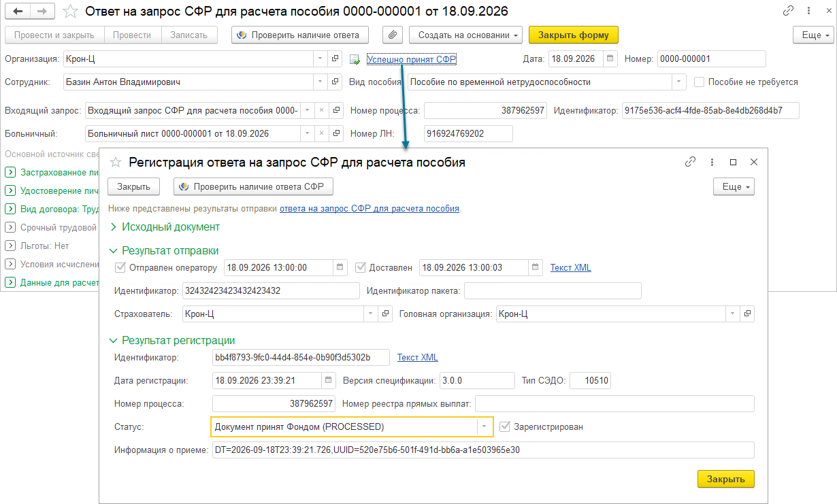The width and height of the screenshot is (837, 504).
Task: Open Сотрудник dropdown list
Action: point(321,82)
